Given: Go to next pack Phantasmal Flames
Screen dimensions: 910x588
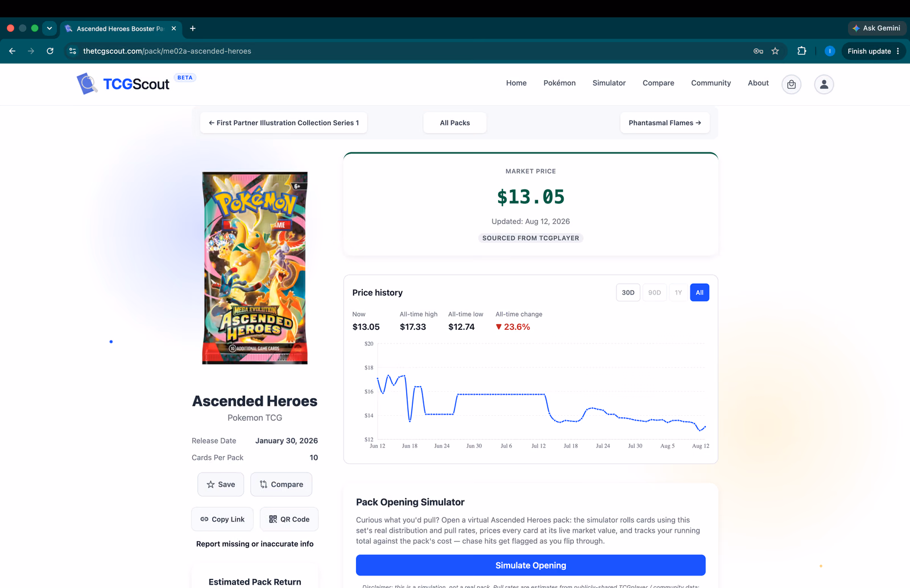Looking at the screenshot, I should (665, 123).
